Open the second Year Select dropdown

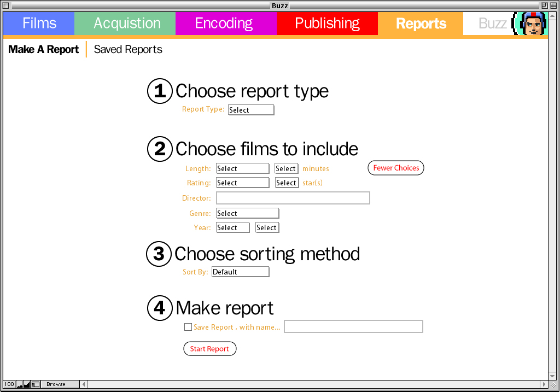tap(267, 228)
